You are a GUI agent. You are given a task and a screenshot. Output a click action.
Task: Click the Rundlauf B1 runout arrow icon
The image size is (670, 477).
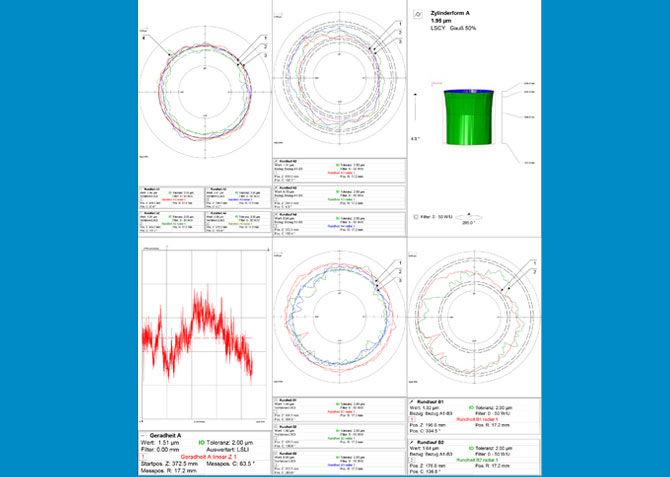click(414, 402)
